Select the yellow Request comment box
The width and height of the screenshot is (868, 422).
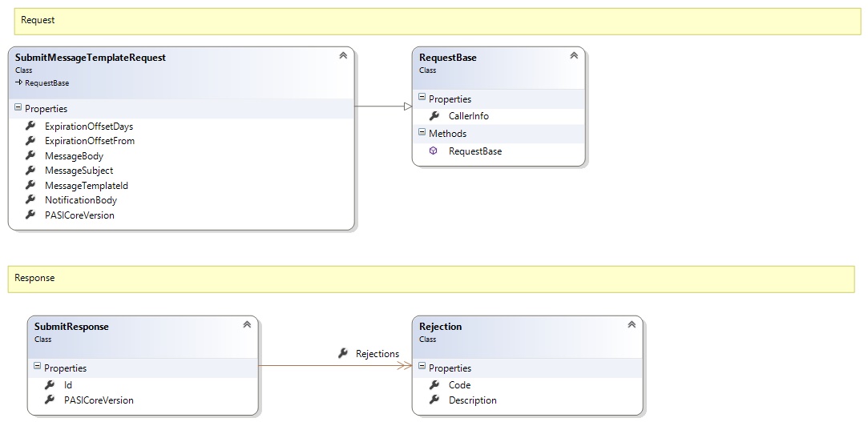(437, 21)
